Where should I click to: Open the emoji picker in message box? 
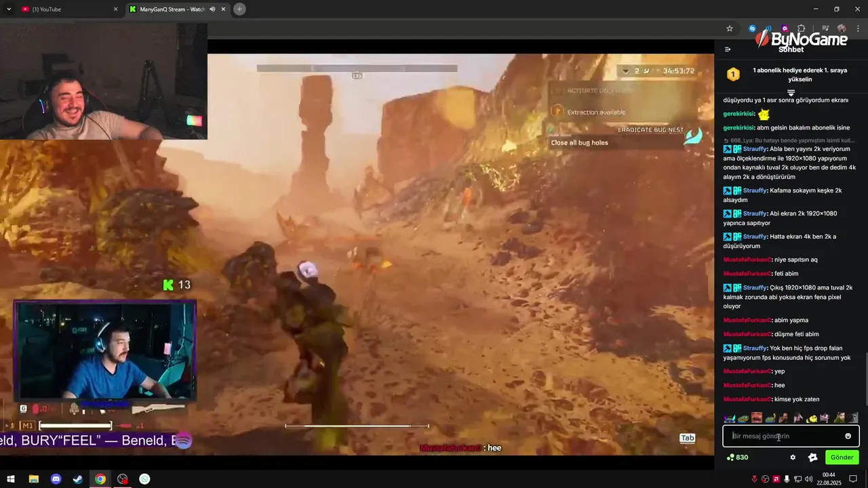[848, 436]
